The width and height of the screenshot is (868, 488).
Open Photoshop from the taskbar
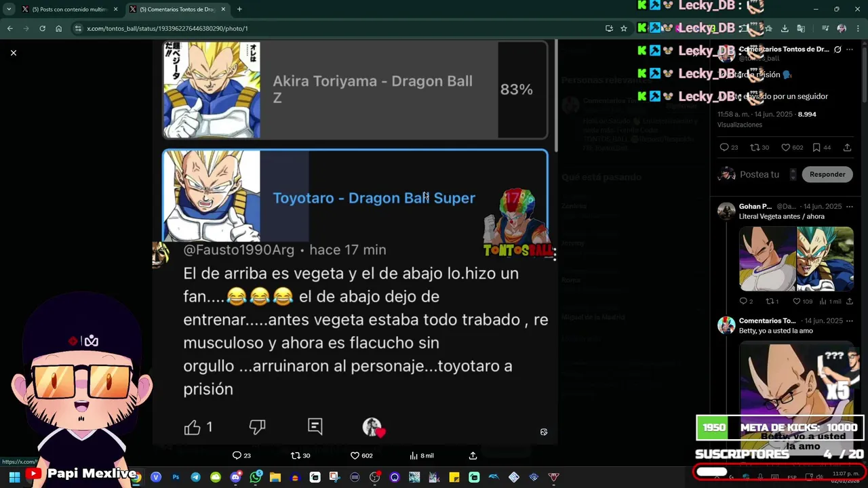(176, 477)
